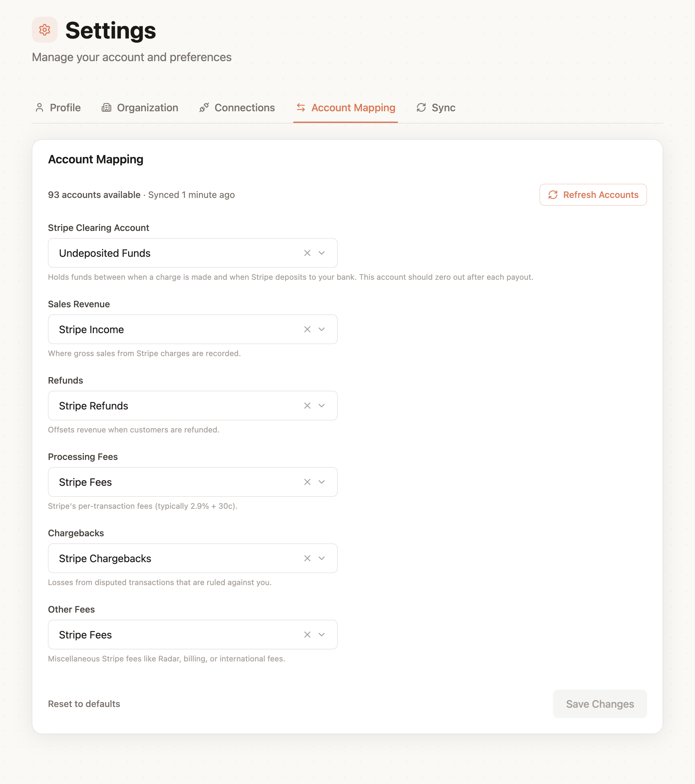The height and width of the screenshot is (784, 695).
Task: Click the Refresh Accounts button
Action: (593, 195)
